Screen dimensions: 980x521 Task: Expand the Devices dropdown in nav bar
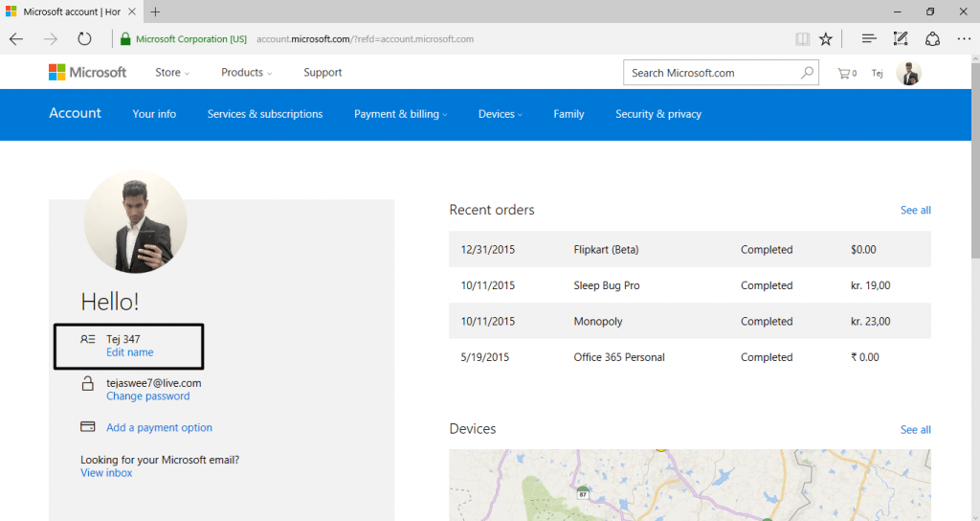pyautogui.click(x=500, y=114)
